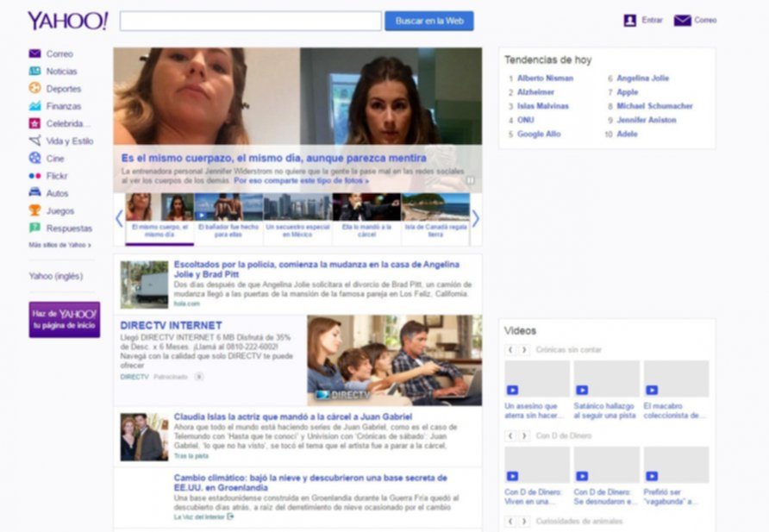Viewport: 769px width, 532px height.
Task: Select 'Un secuestro especial en México' slide
Action: [x=297, y=219]
